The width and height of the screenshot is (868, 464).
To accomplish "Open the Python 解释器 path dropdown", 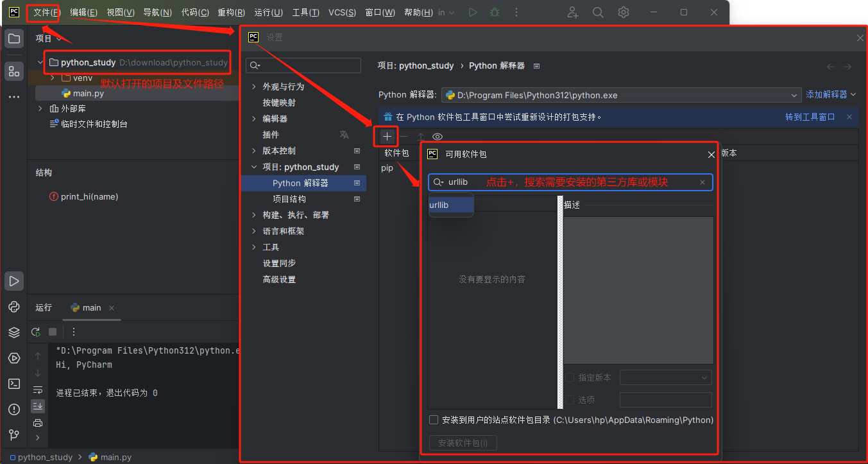I will 622,95.
